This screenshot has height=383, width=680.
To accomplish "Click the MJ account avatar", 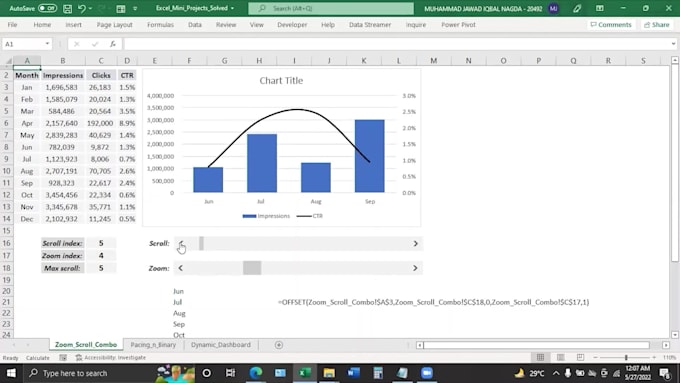I will (x=553, y=8).
